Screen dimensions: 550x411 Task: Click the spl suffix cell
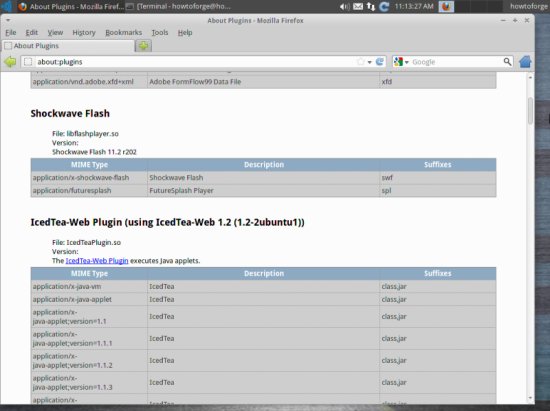tap(438, 190)
